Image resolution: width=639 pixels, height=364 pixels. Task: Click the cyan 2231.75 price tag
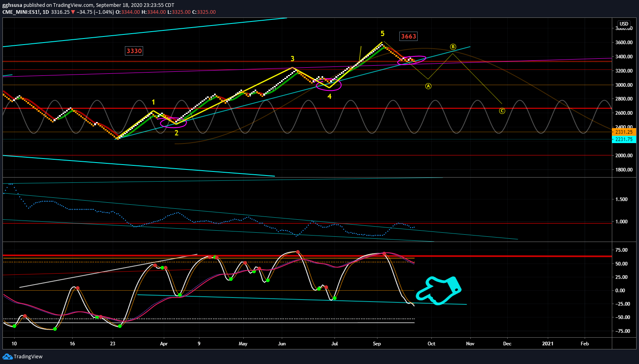[624, 139]
